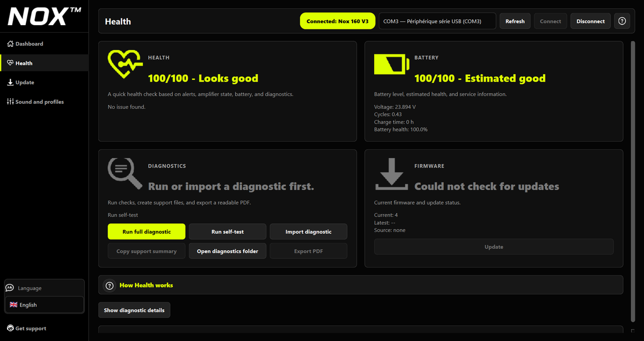Click the Export PDF button

point(309,251)
